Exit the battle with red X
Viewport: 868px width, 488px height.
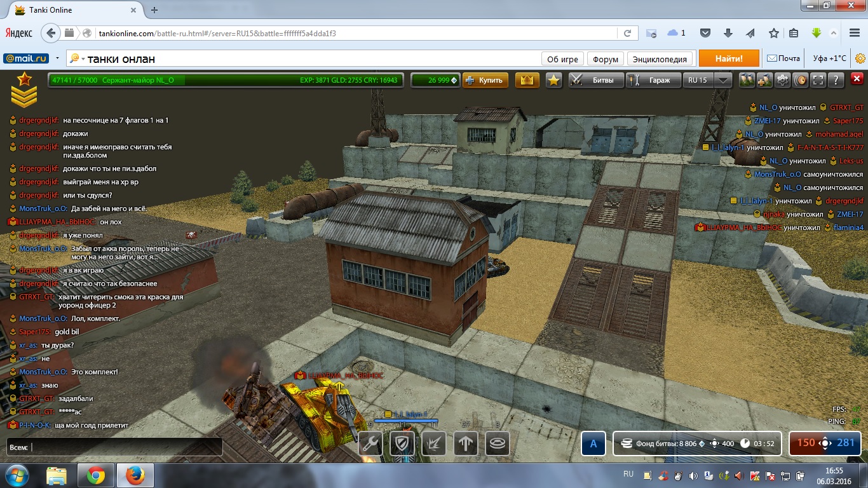(x=857, y=80)
